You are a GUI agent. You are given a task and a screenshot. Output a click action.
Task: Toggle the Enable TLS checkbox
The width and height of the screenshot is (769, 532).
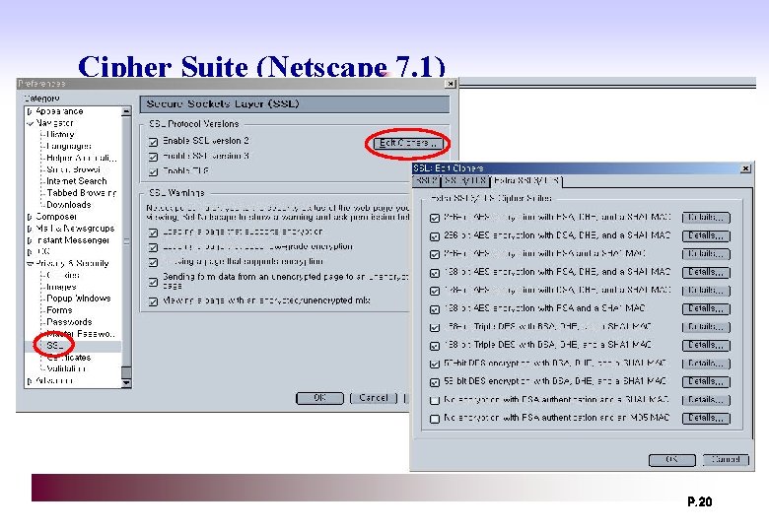154,172
